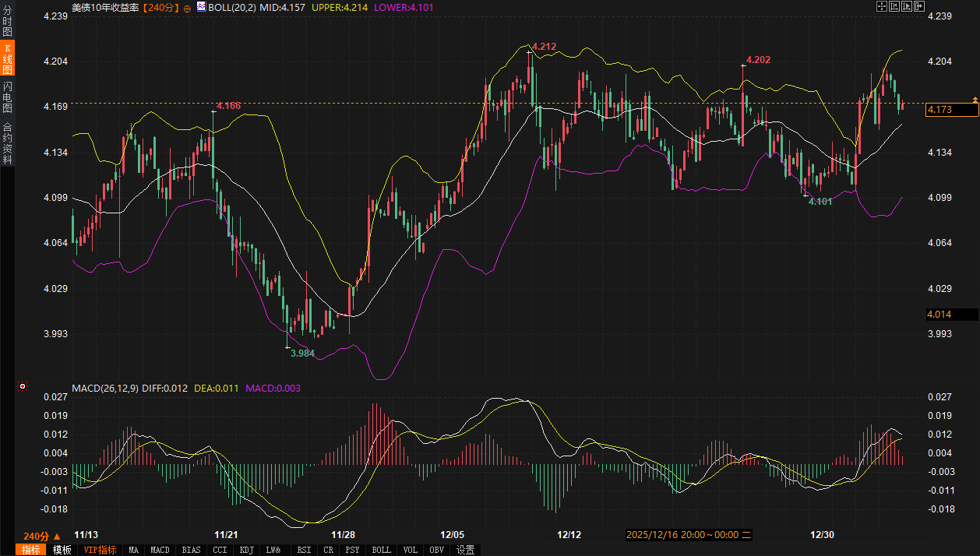Toggle the RSI indicator
The image size is (980, 556).
(x=304, y=550)
